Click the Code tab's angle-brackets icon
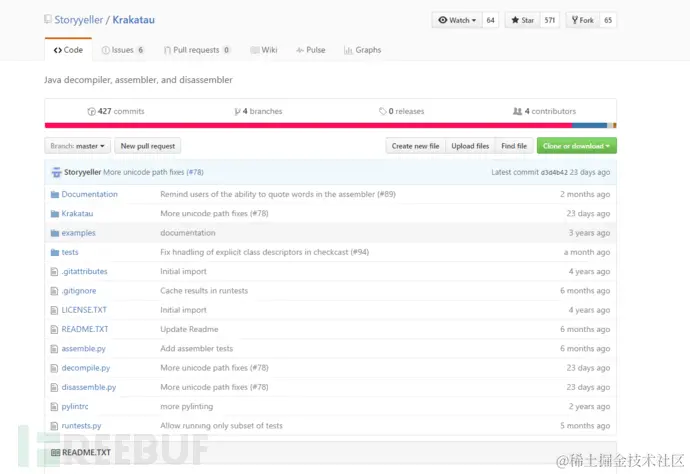The width and height of the screenshot is (690, 474). point(58,50)
